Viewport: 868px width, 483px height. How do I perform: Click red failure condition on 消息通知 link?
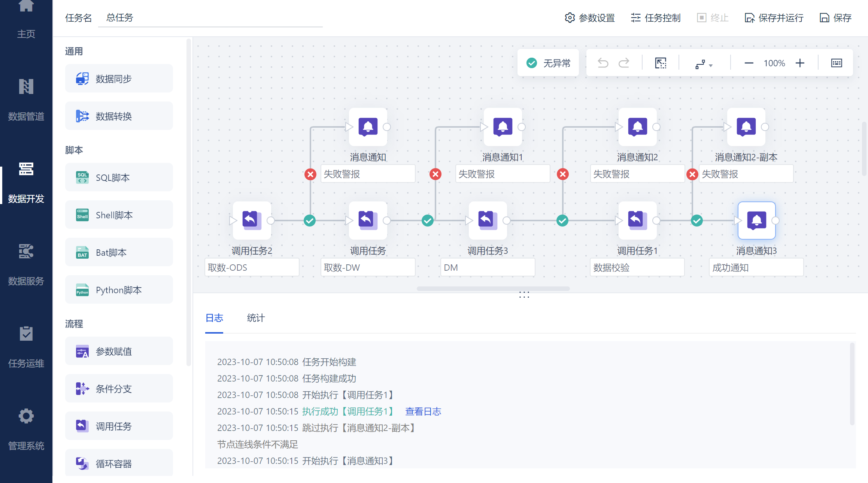pos(310,174)
